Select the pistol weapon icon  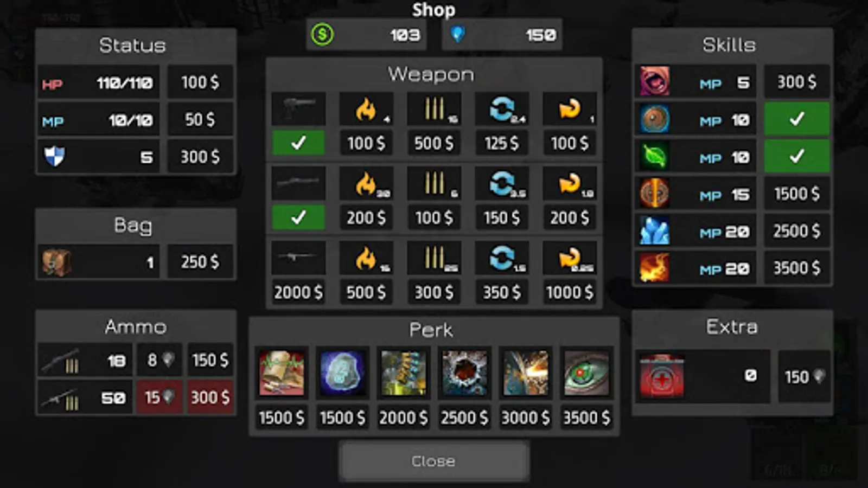298,108
